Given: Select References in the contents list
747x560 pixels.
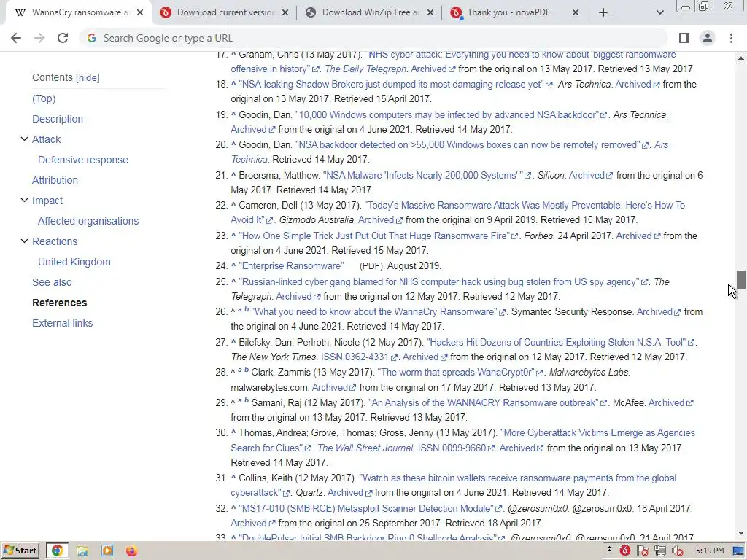Looking at the screenshot, I should pos(60,303).
